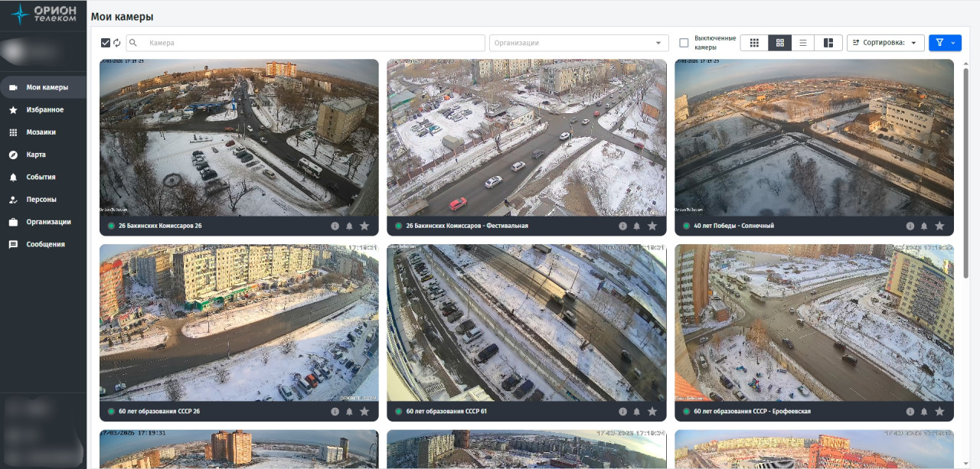
Task: Uncheck the select-all checkbox near search
Action: pyautogui.click(x=106, y=43)
